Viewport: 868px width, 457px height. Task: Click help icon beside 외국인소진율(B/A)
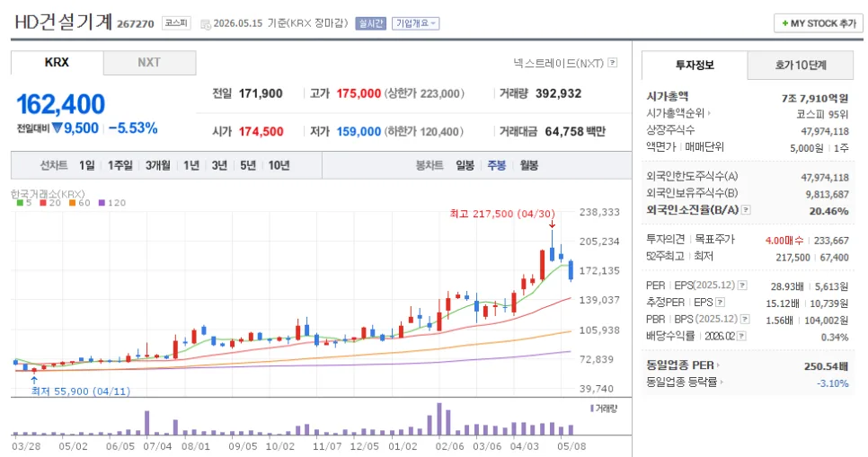coord(746,210)
